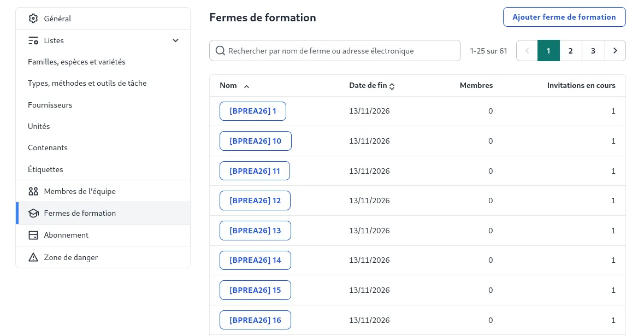Open the Contenants settings entry
Image resolution: width=644 pixels, height=336 pixels.
point(48,148)
